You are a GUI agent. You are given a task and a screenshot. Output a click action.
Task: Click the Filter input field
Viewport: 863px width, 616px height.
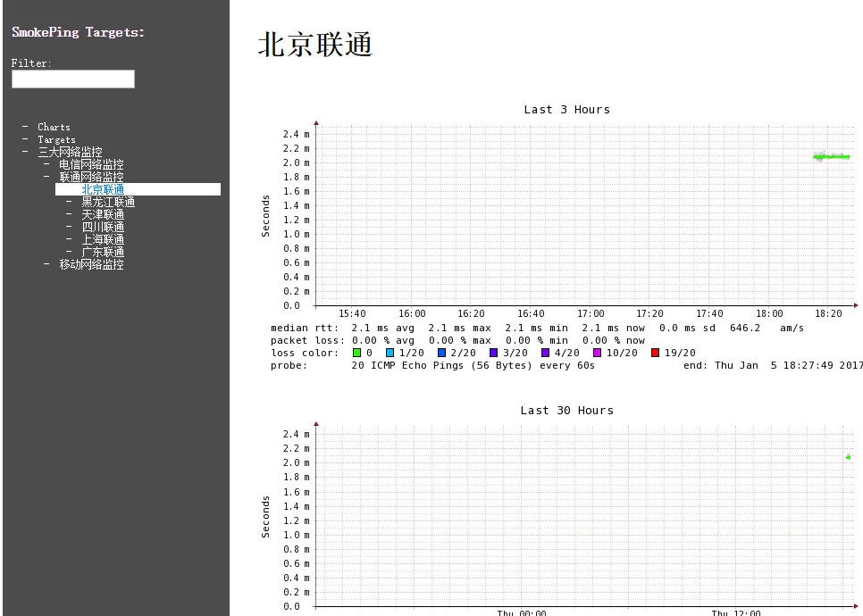coord(73,79)
